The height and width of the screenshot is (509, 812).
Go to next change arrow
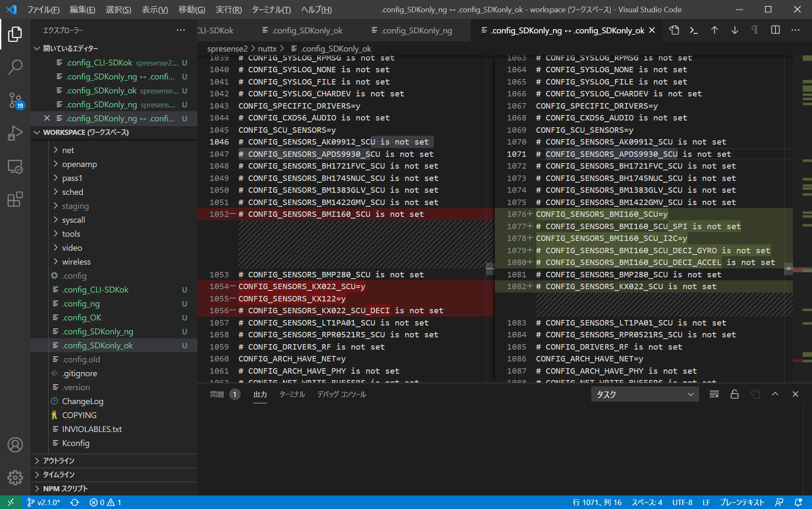coord(735,30)
